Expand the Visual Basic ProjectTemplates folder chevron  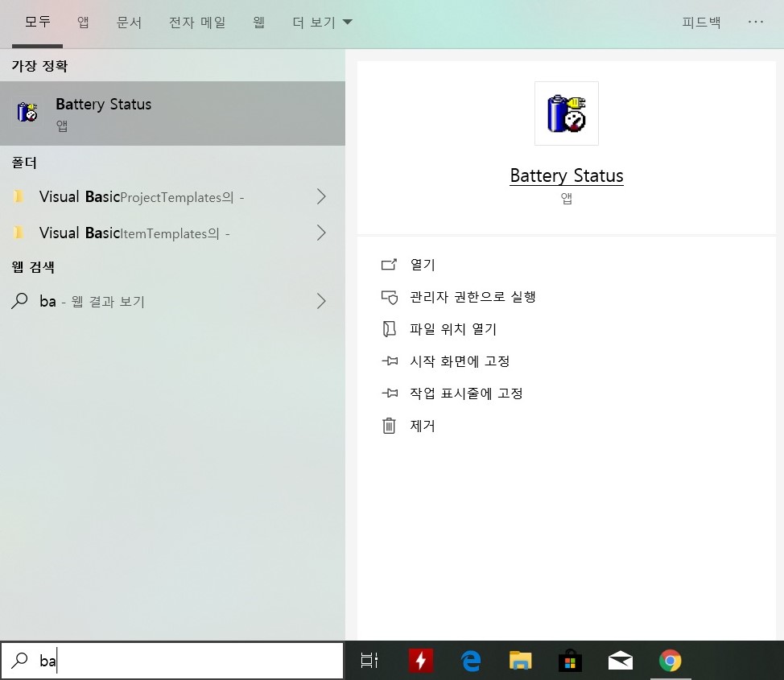[x=321, y=196]
